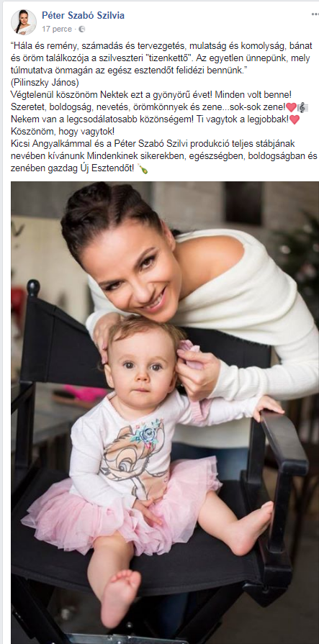Click the musical score emoji

[302, 108]
